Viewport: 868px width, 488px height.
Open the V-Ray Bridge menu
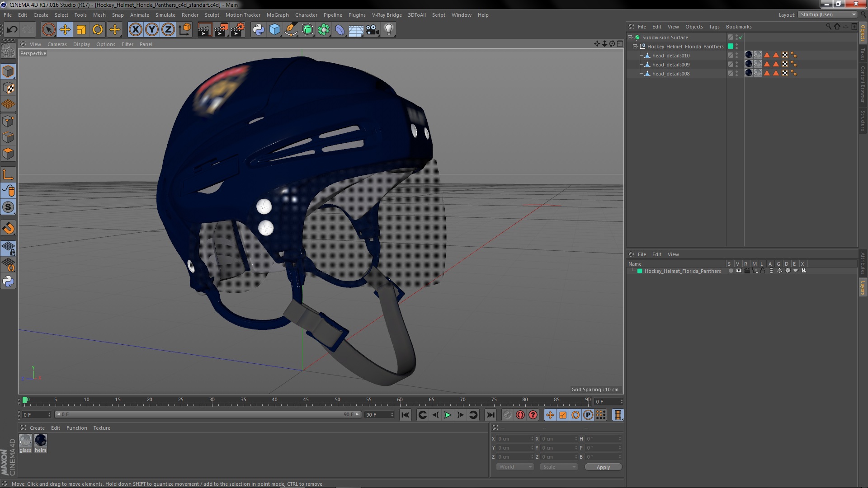387,15
